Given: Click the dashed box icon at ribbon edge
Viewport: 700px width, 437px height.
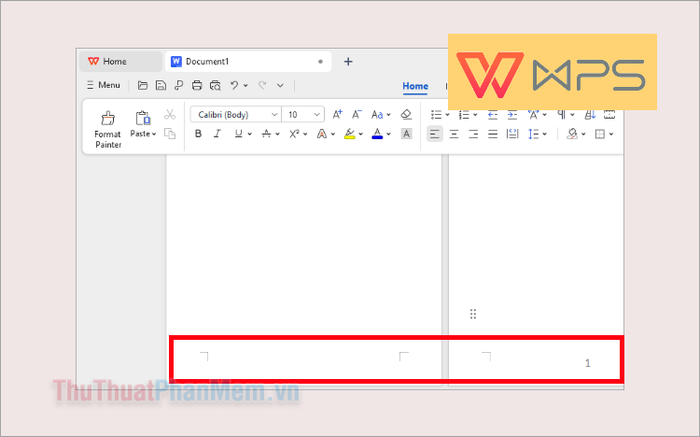Looking at the screenshot, I should coord(609,115).
